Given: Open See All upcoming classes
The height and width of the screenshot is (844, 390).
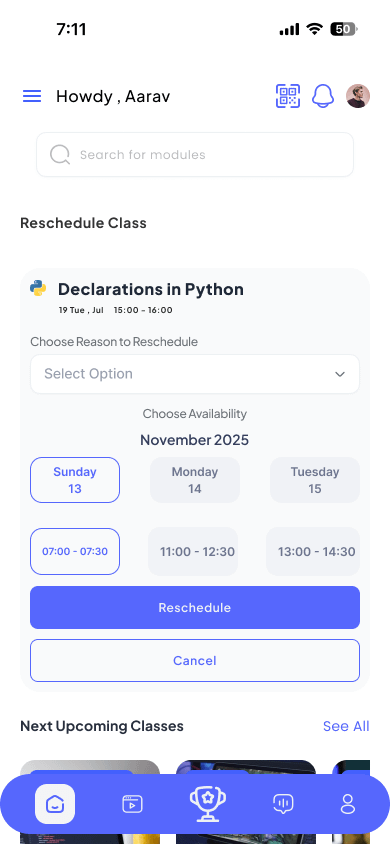Looking at the screenshot, I should click(x=346, y=726).
